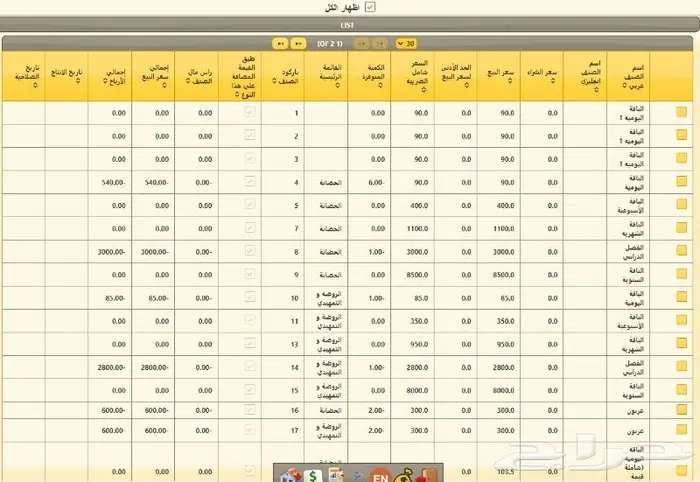700x482 pixels.
Task: Toggle VAT checkbox in barcode 1 row
Action: coord(249,113)
